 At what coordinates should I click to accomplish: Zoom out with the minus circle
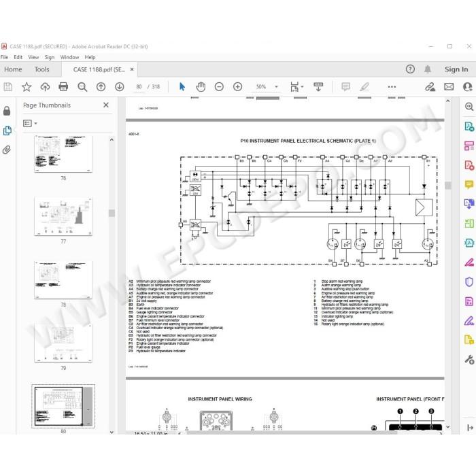219,87
